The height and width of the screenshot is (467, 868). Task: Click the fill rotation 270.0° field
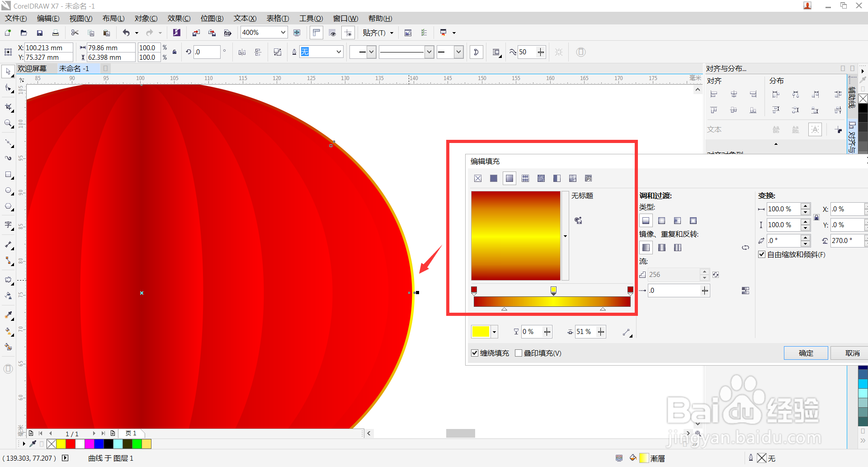[848, 241]
